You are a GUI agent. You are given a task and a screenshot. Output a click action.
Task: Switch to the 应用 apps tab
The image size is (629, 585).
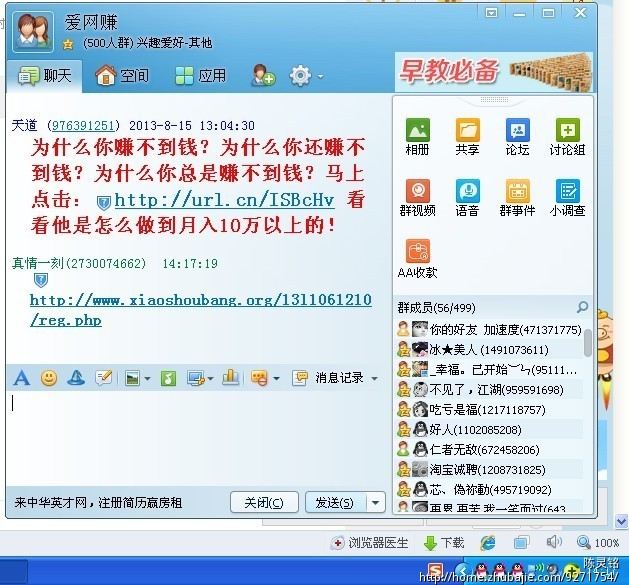(x=201, y=75)
